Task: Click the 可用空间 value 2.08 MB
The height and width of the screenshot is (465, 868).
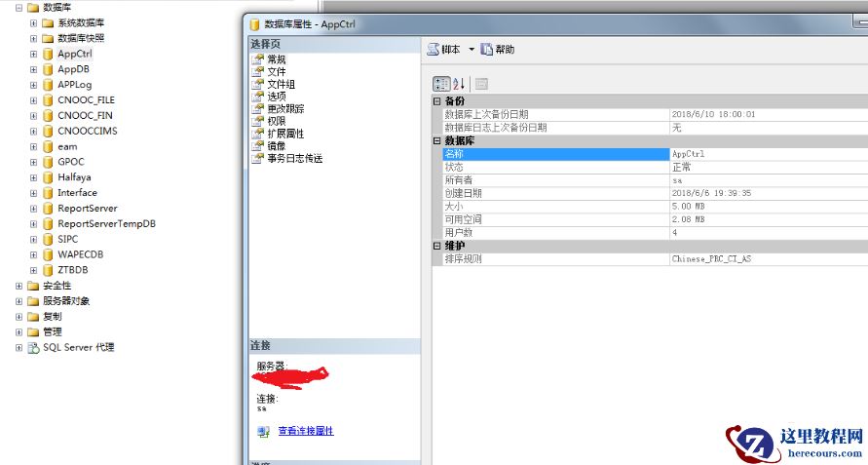Action: point(688,219)
